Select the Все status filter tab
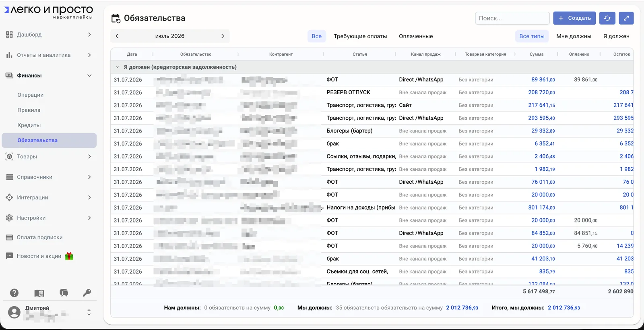Viewport: 644px width, 330px height. coord(317,36)
